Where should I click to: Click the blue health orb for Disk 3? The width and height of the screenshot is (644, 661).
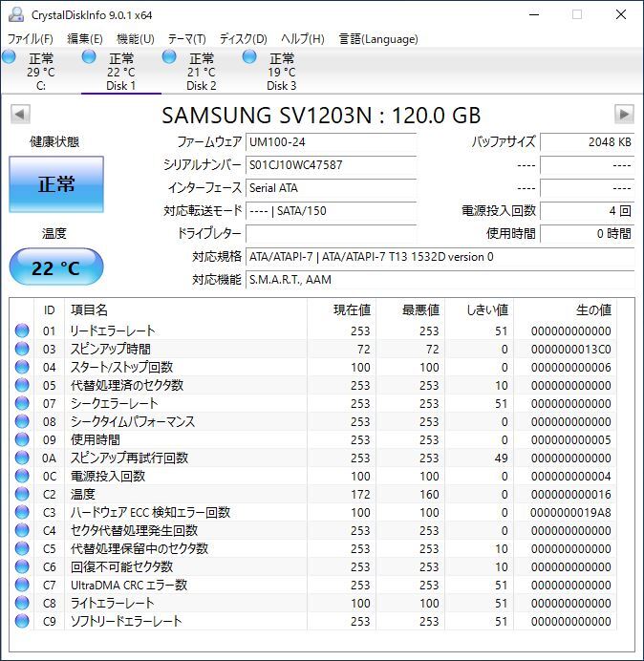pos(249,57)
